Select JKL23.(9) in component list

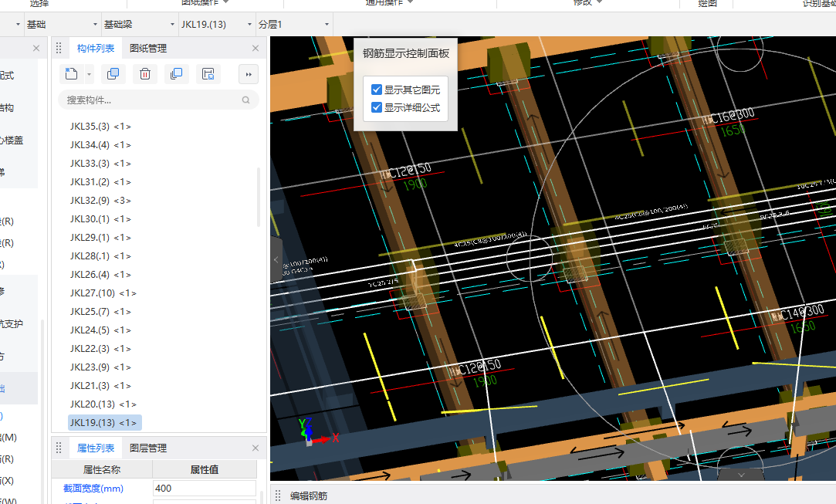coord(100,367)
